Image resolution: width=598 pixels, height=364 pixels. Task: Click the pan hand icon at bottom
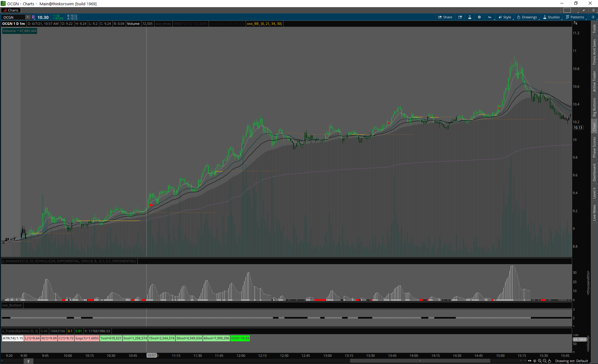pos(550,361)
